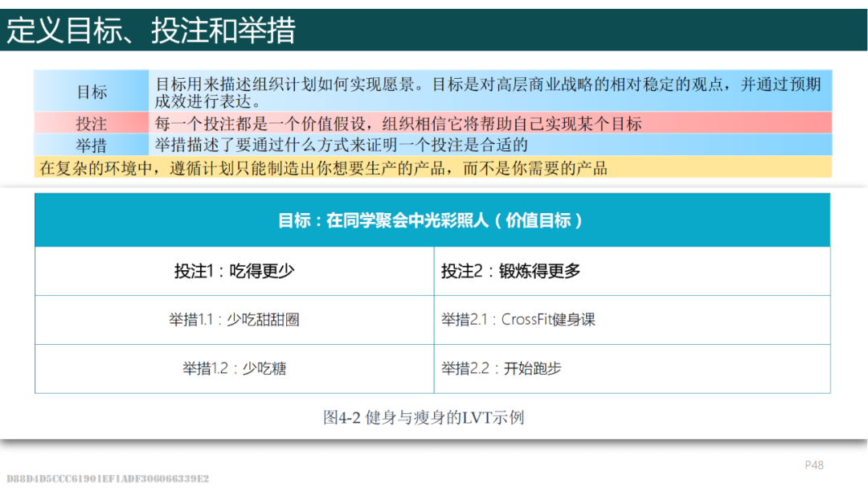
Task: Click the sentence 每一个投注都是一个价值假设
Action: tap(398, 124)
